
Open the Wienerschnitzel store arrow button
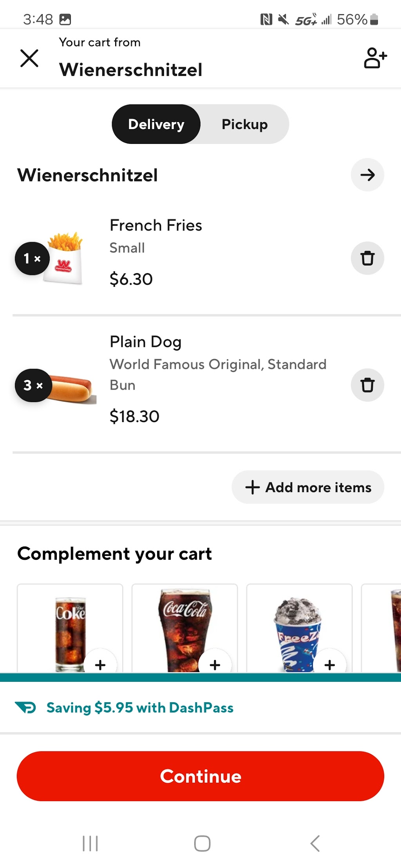click(x=367, y=175)
